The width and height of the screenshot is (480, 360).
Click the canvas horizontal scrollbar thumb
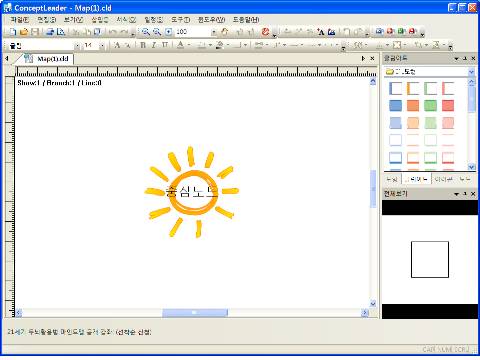[195, 313]
